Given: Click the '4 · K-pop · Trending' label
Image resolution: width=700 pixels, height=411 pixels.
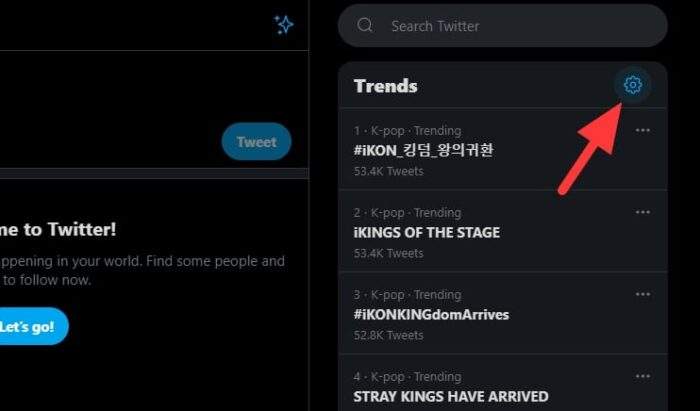Looking at the screenshot, I should click(x=407, y=377).
